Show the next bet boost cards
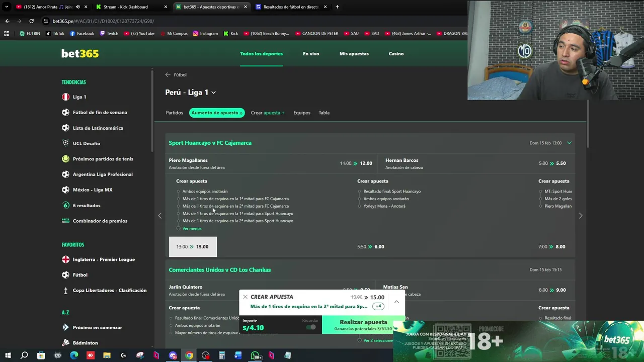644x362 pixels. point(581,216)
